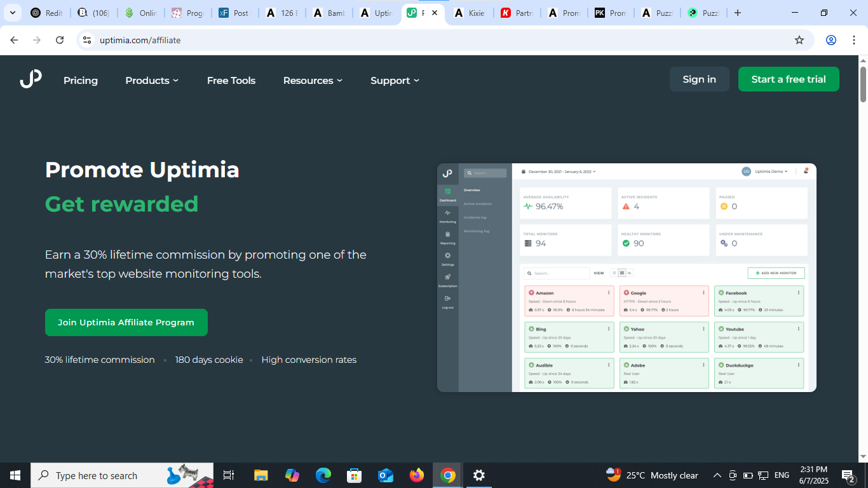Bookmark this page using the star icon
This screenshot has height=488, width=868.
(x=799, y=40)
